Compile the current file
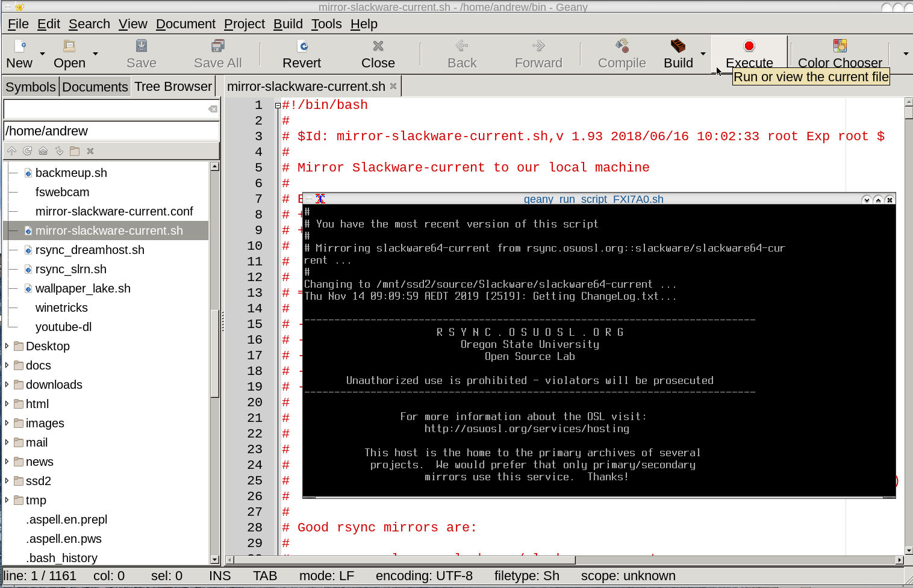The width and height of the screenshot is (913, 588). [x=622, y=54]
